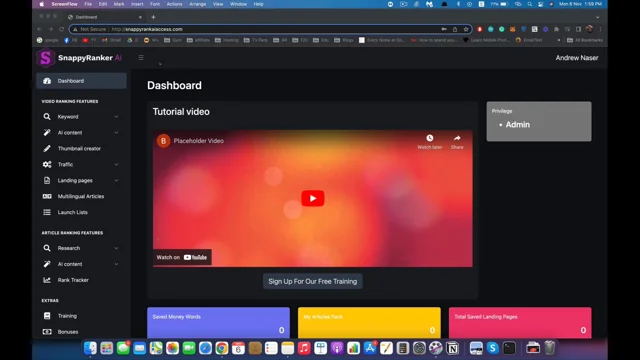Open Watch on YouTube link
Image resolution: width=640 pixels, height=360 pixels.
pyautogui.click(x=182, y=257)
